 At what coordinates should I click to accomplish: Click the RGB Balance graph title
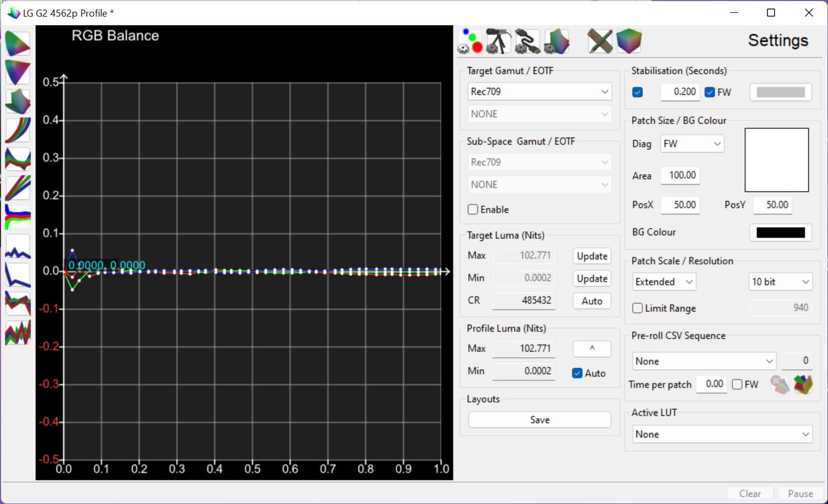115,36
